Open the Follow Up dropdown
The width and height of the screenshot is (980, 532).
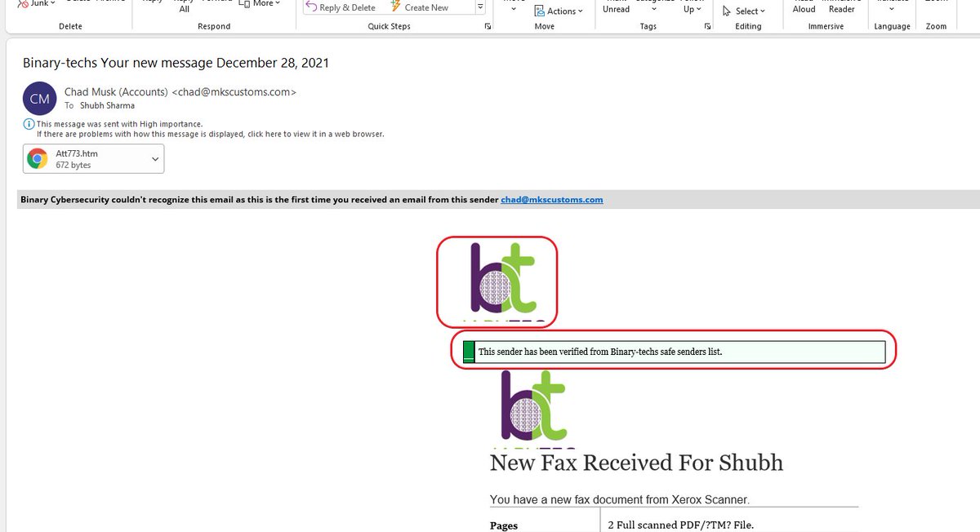click(x=692, y=7)
